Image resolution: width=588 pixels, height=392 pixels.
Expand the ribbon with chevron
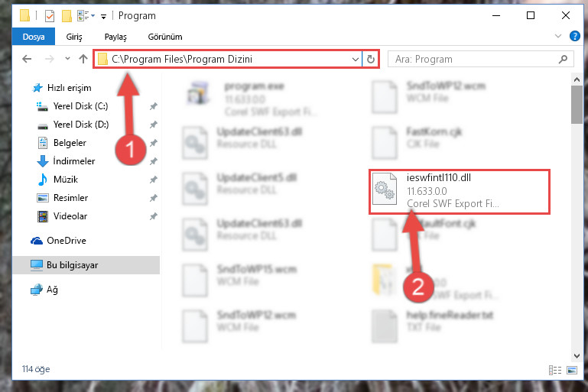click(558, 36)
